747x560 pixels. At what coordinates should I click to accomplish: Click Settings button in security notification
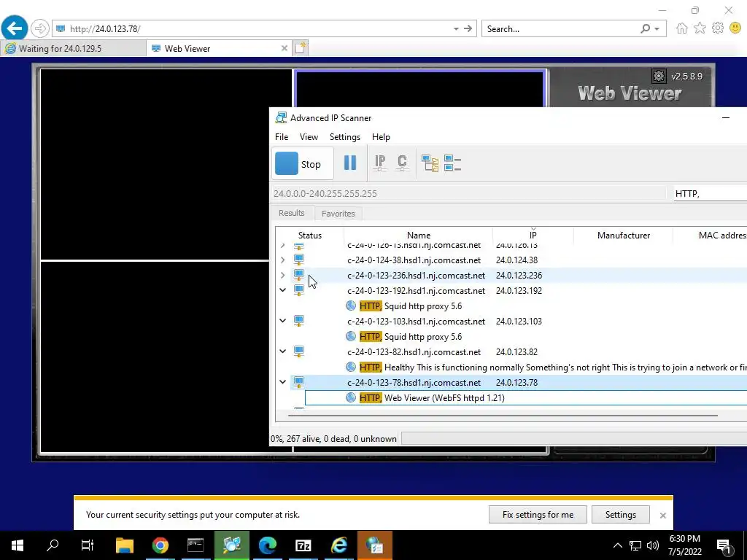point(620,515)
